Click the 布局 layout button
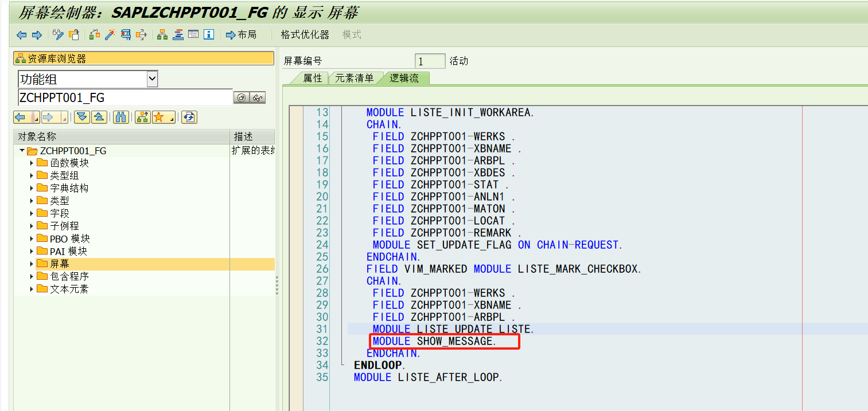This screenshot has height=411, width=868. click(x=241, y=35)
